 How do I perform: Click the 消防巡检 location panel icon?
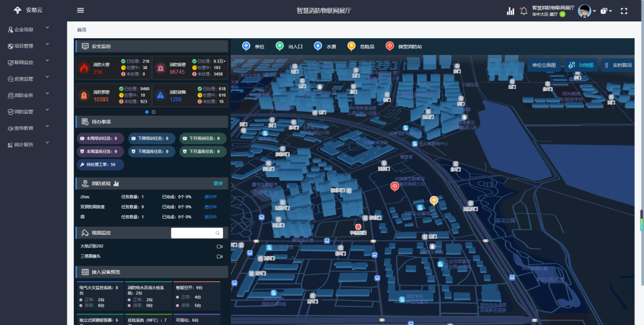click(x=85, y=183)
